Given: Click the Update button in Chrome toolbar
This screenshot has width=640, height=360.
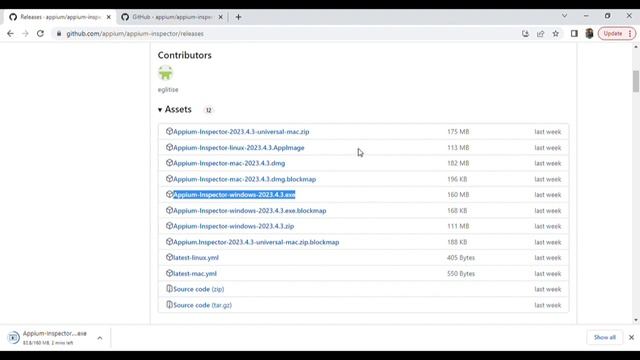Looking at the screenshot, I should 617,33.
